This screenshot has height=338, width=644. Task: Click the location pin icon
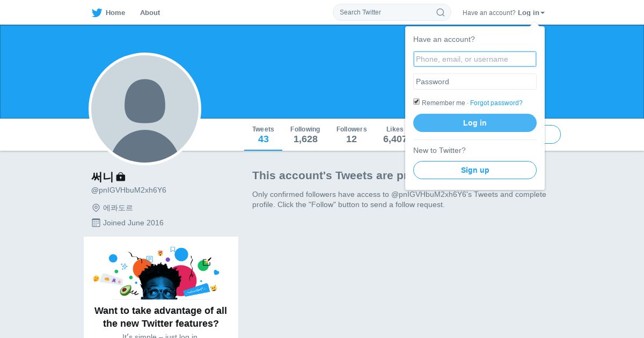click(x=96, y=208)
